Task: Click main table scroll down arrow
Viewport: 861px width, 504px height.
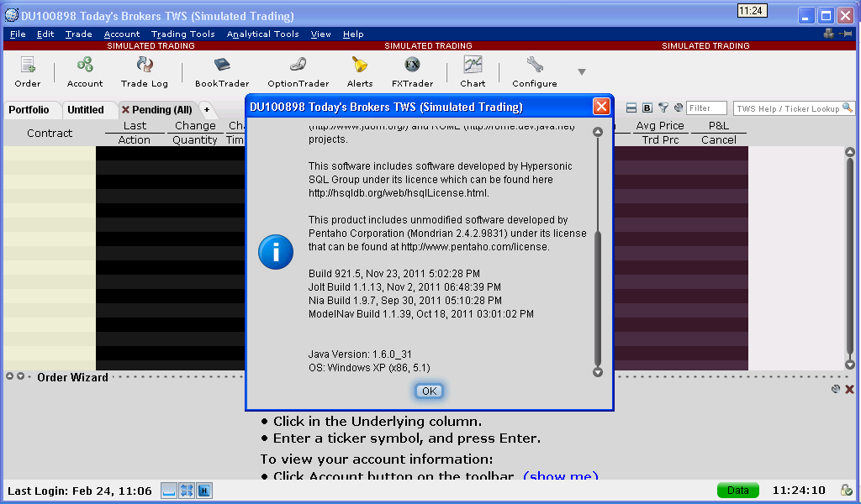Action: [849, 365]
